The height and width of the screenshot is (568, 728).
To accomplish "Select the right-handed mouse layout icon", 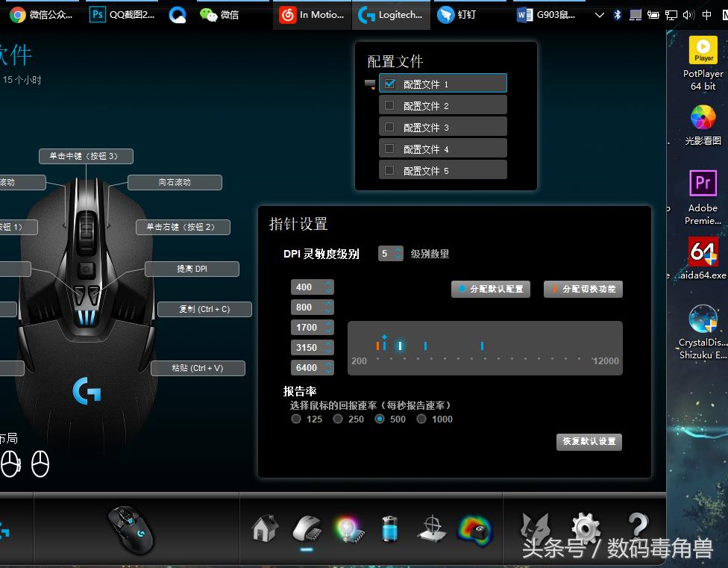I will 40,464.
